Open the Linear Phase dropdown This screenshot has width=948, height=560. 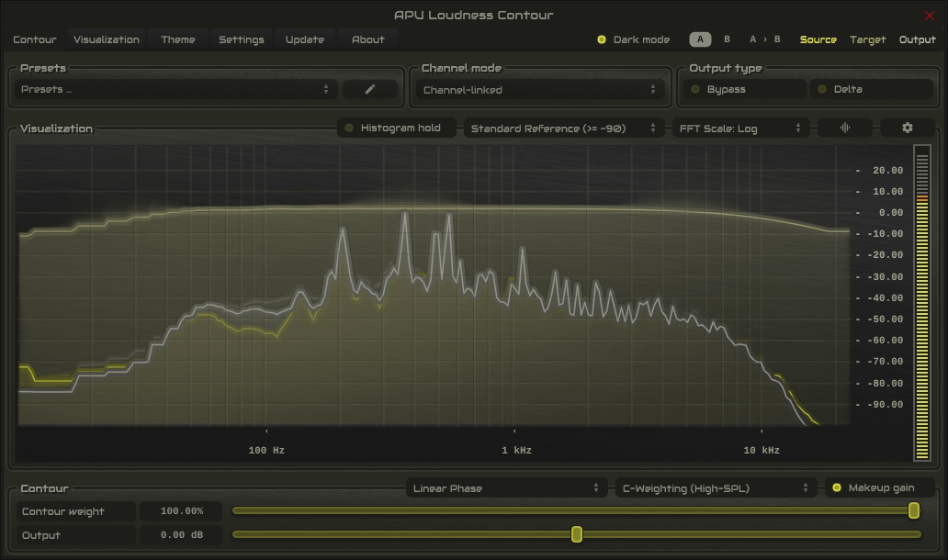pyautogui.click(x=507, y=488)
